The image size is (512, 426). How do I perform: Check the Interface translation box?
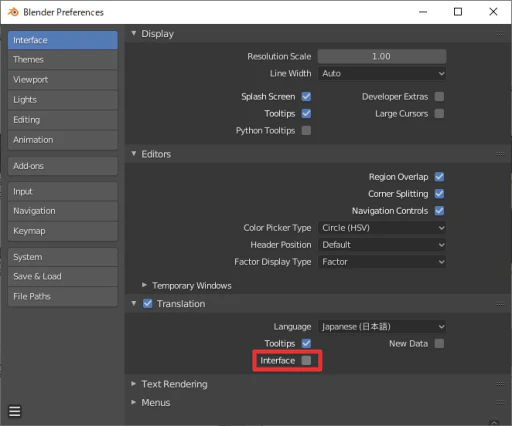click(306, 360)
